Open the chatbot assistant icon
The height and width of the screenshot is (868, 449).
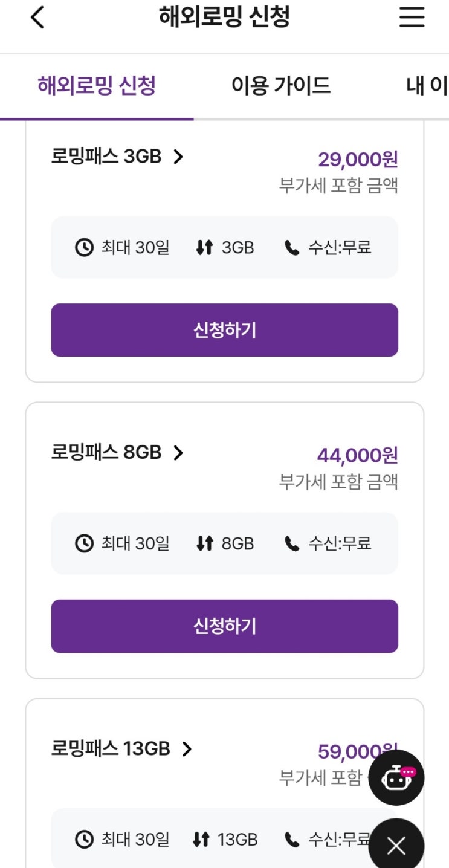(396, 777)
